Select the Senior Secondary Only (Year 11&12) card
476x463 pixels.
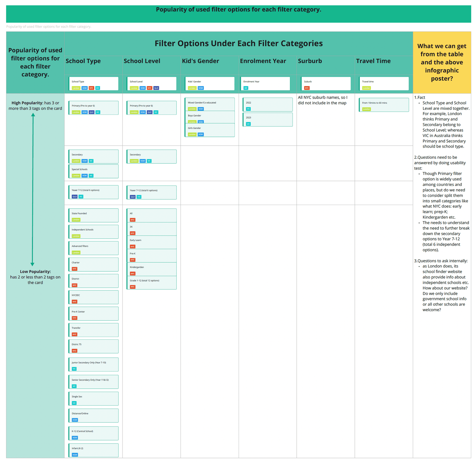[94, 382]
